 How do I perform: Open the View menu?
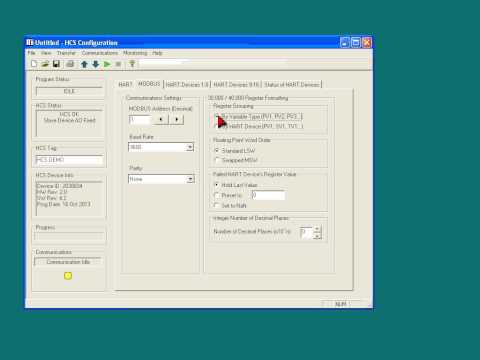pos(46,53)
